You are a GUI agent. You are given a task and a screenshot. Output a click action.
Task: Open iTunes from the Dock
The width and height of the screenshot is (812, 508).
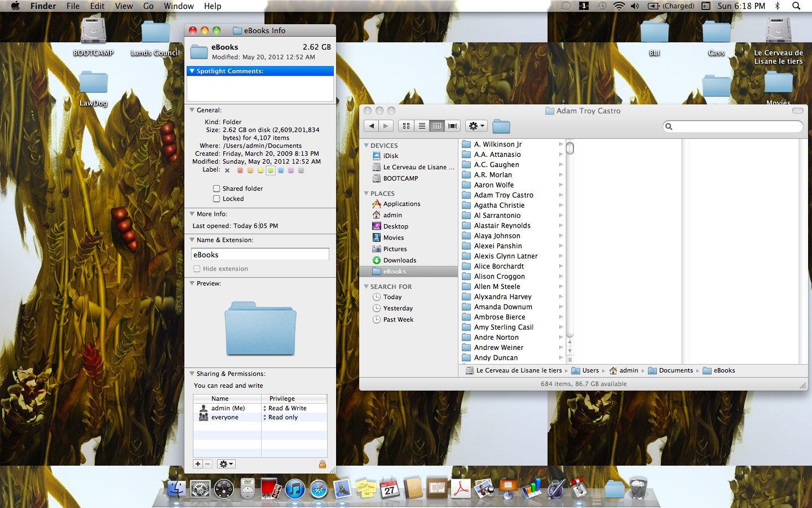coord(295,489)
